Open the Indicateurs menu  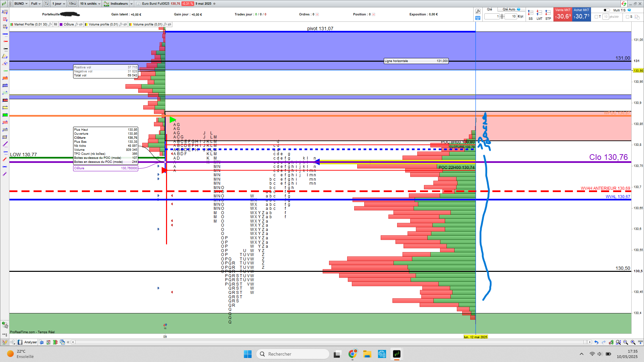119,4
